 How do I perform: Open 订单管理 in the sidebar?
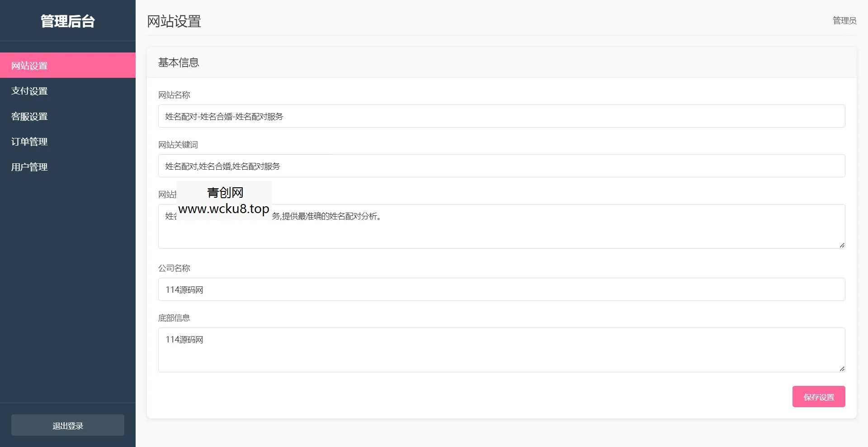[29, 142]
